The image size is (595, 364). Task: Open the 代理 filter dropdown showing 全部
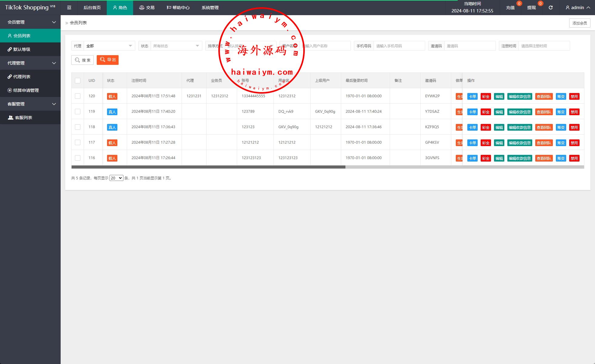coord(109,46)
